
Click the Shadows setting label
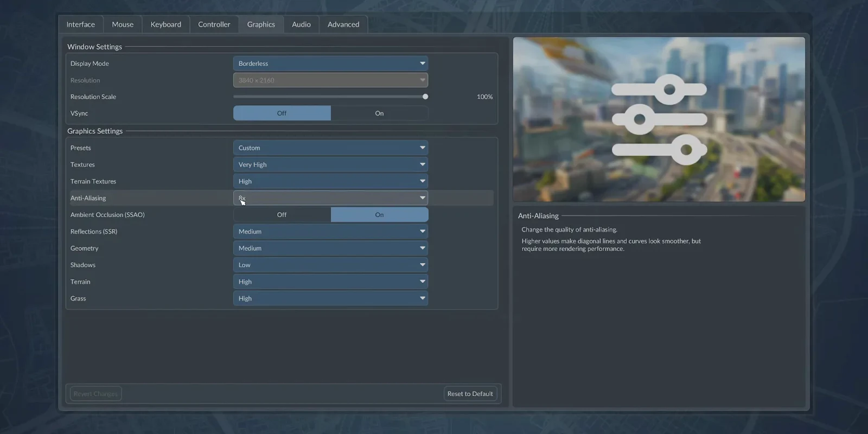click(83, 265)
